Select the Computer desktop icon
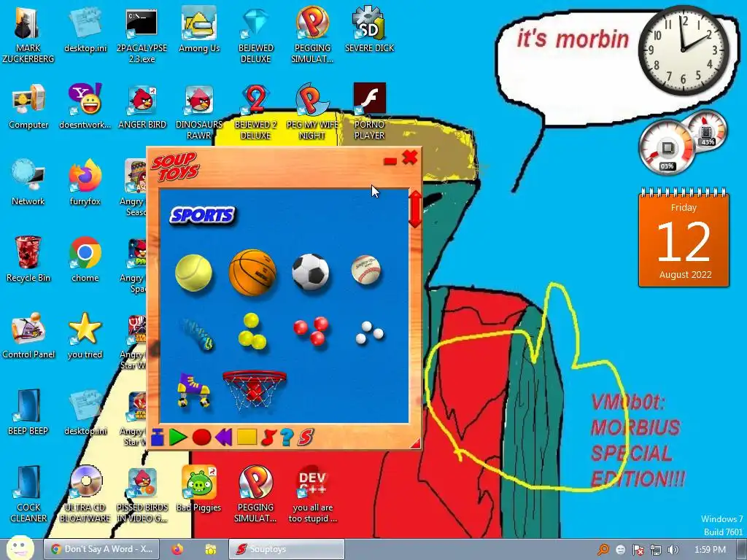Image resolution: width=747 pixels, height=560 pixels. click(x=28, y=107)
